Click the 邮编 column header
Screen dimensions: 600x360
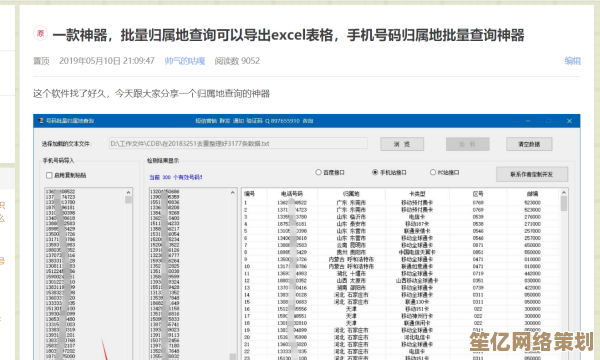pos(532,194)
